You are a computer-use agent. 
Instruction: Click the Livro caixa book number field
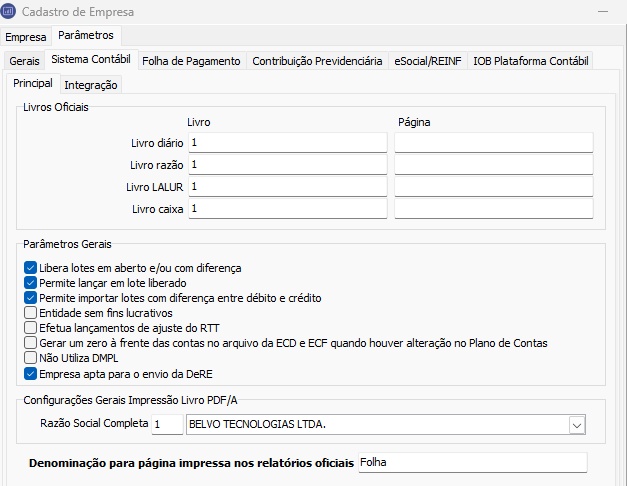tap(288, 209)
